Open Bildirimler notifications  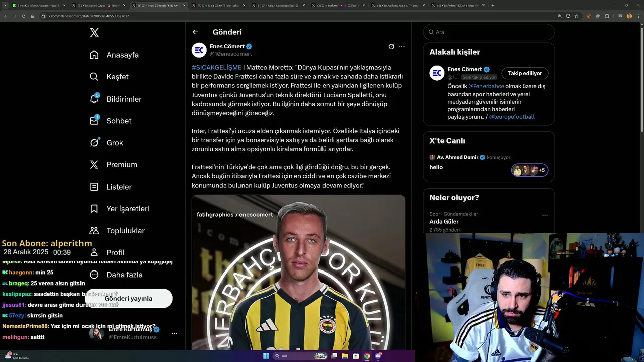point(115,99)
